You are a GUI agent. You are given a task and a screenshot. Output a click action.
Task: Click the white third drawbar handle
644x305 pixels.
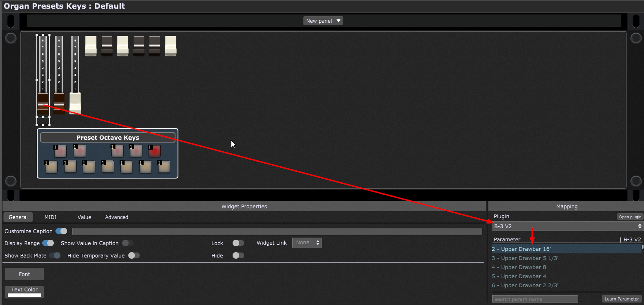75,102
